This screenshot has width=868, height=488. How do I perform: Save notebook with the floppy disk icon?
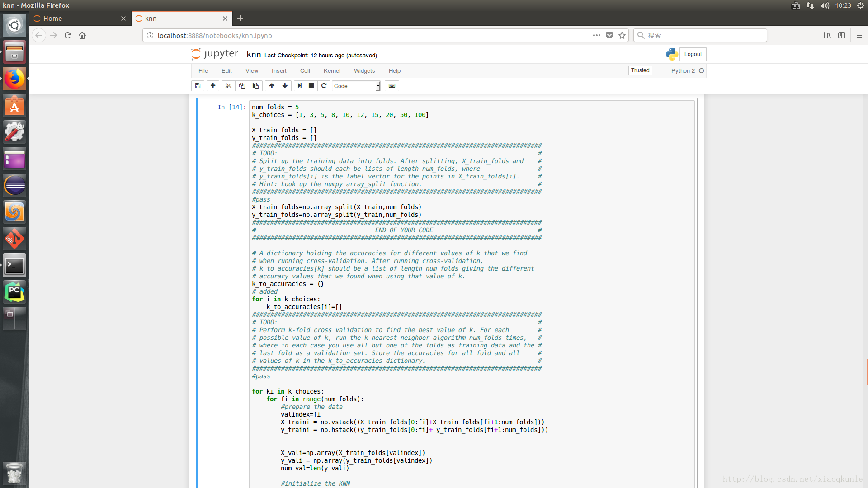click(198, 86)
